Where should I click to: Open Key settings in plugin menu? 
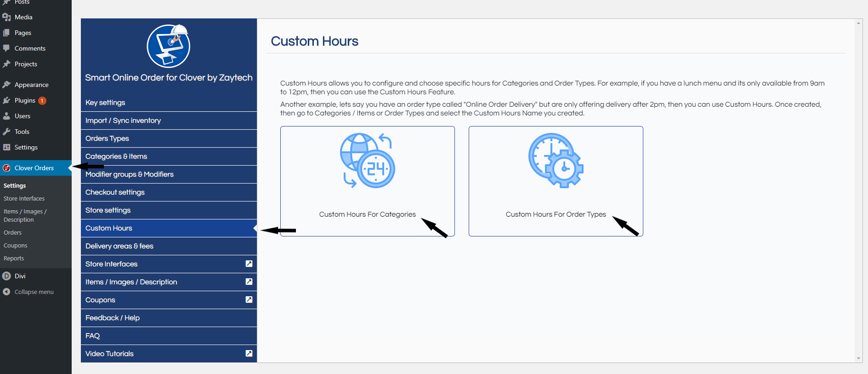point(169,103)
